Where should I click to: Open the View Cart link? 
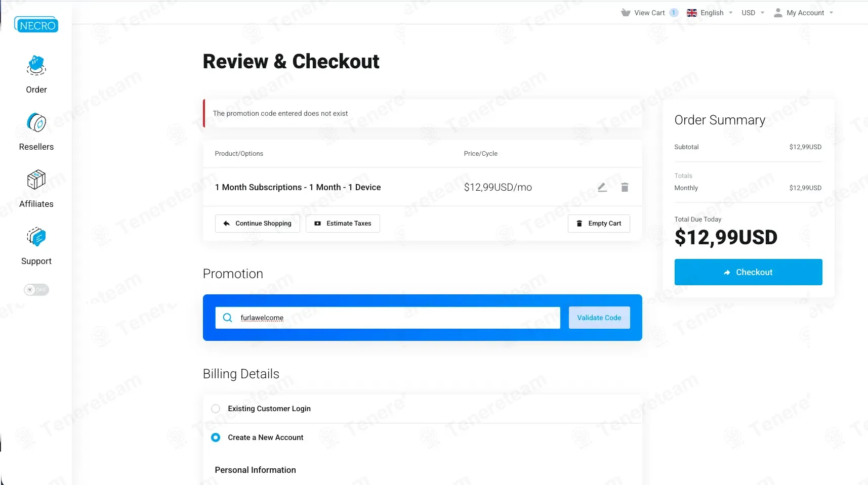click(649, 13)
